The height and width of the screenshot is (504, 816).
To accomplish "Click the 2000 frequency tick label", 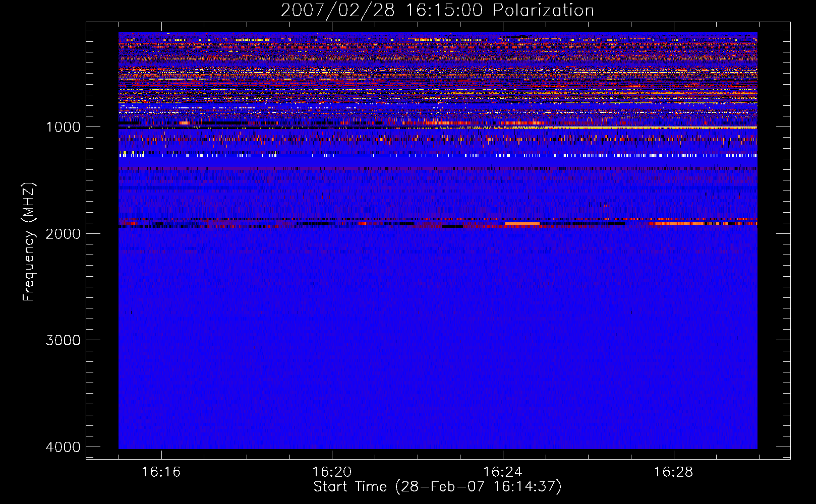I will [63, 234].
